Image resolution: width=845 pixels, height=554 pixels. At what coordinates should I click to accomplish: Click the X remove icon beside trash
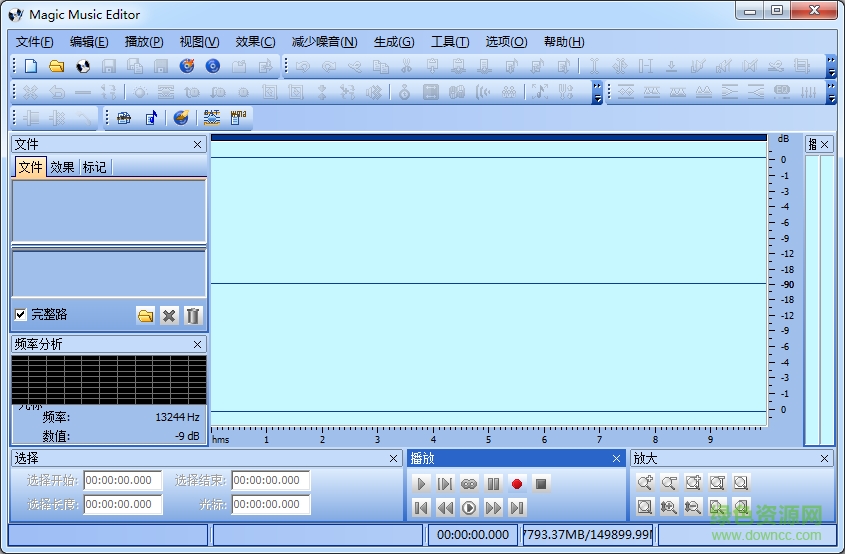pyautogui.click(x=169, y=316)
